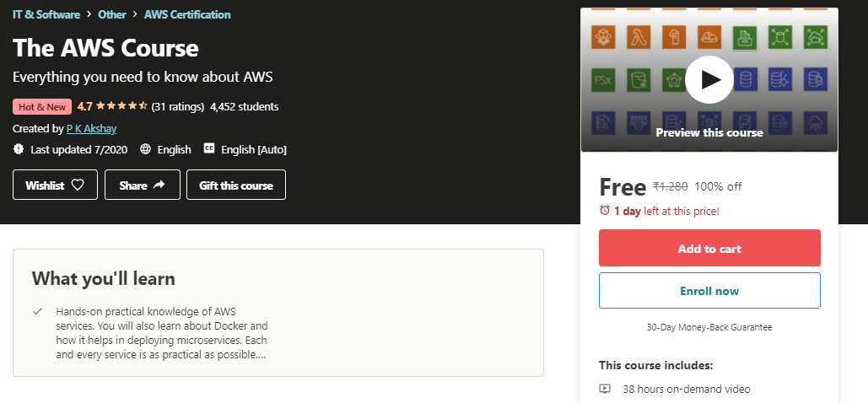Viewport: 868px width, 403px height.
Task: Click Gift this course
Action: [236, 185]
